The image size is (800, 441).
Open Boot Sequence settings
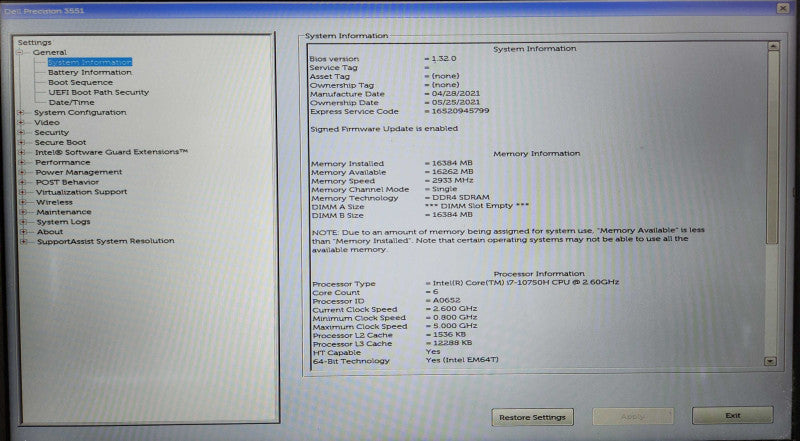[81, 82]
